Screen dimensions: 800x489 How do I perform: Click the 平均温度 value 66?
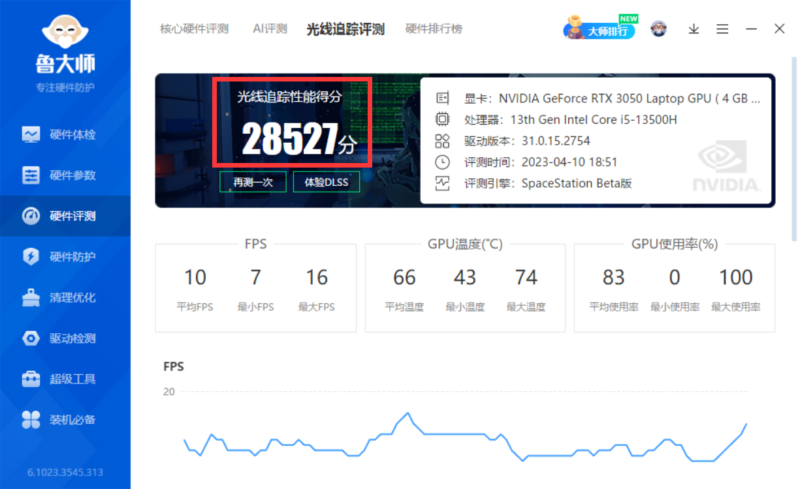click(x=404, y=278)
